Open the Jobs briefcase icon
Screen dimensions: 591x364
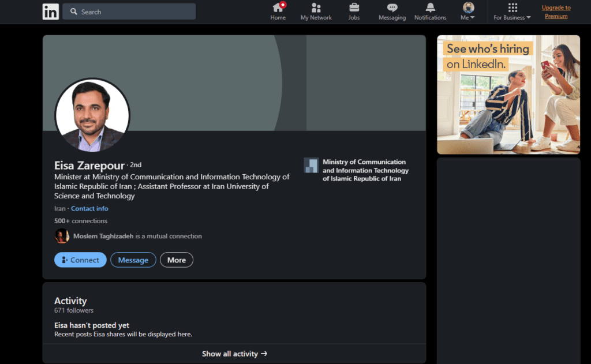pos(354,8)
